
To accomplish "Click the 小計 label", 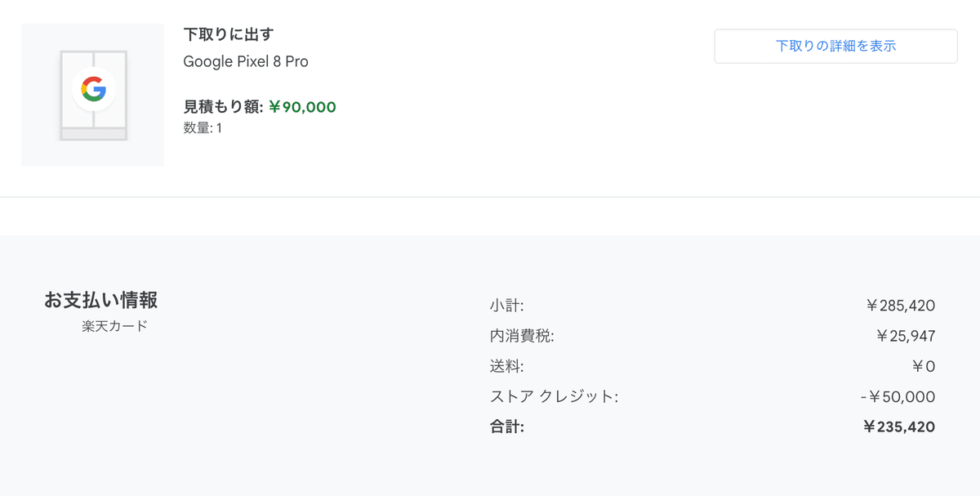I will (x=506, y=306).
